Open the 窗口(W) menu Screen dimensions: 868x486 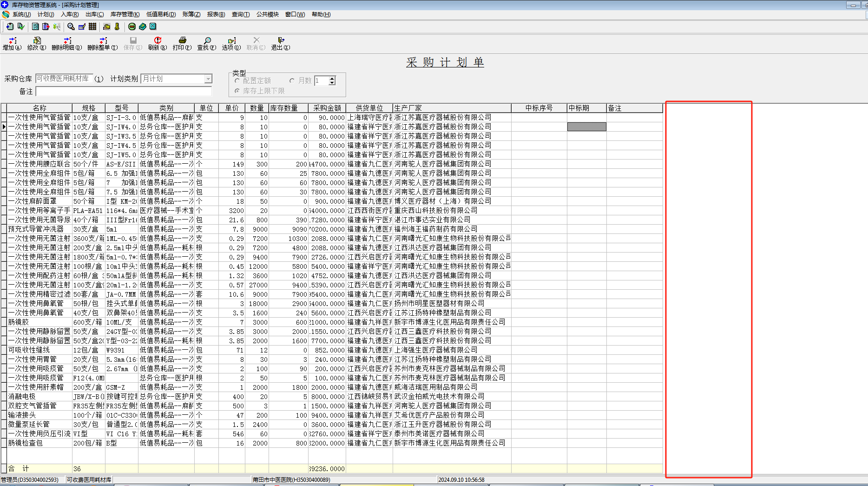tap(295, 14)
